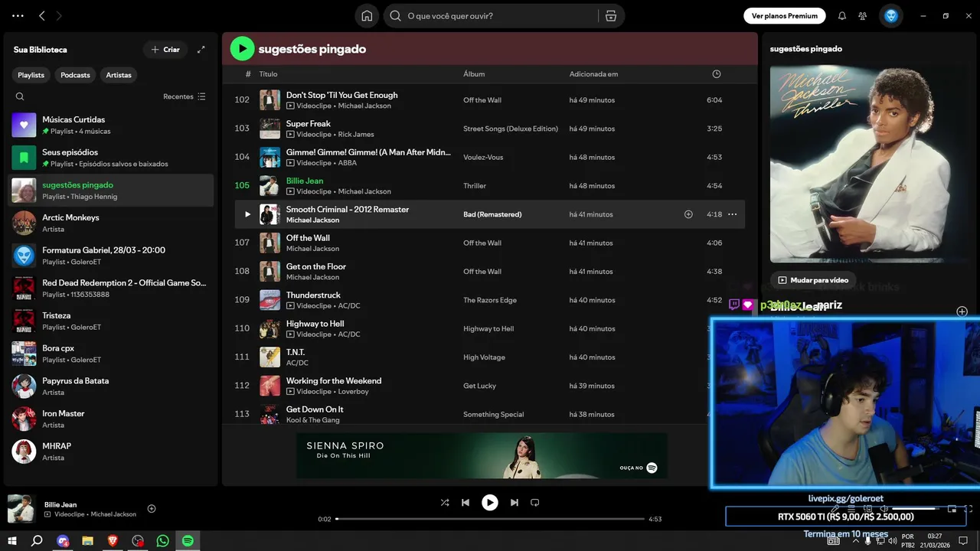980x551 pixels.
Task: Navigate forward with the right arrow
Action: [59, 16]
